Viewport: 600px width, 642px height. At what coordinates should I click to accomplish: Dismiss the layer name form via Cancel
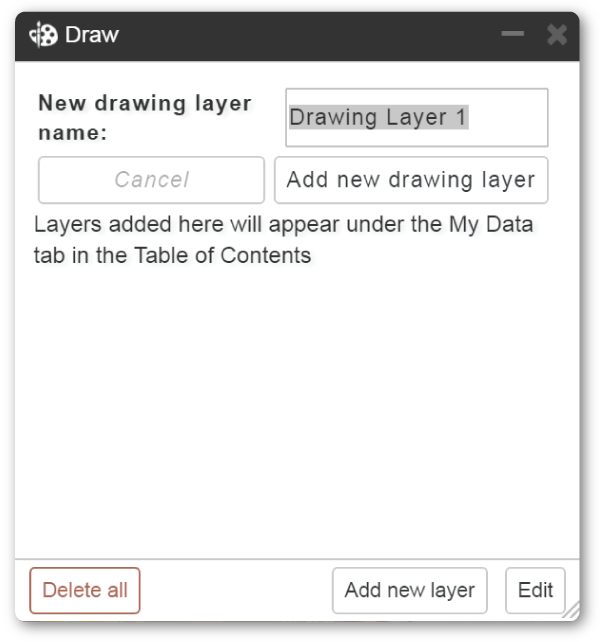[x=151, y=180]
